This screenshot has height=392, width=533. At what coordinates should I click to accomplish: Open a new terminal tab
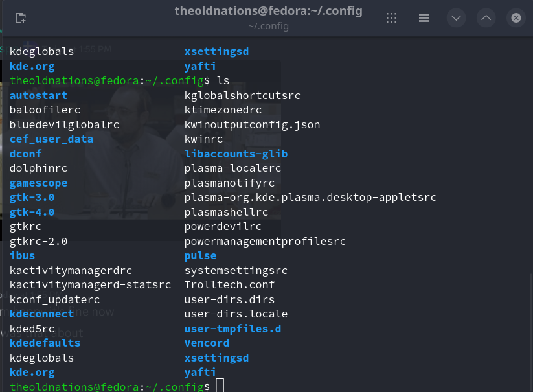[x=21, y=17]
